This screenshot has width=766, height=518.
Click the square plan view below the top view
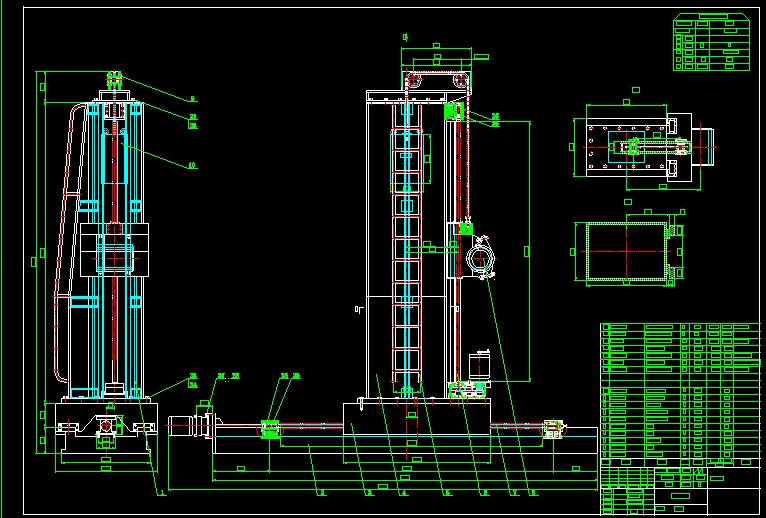626,250
